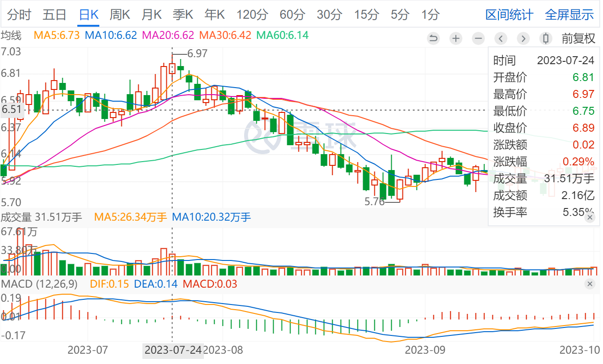Click the candlestick chart style icon
This screenshot has width=603, height=364.
[545, 38]
